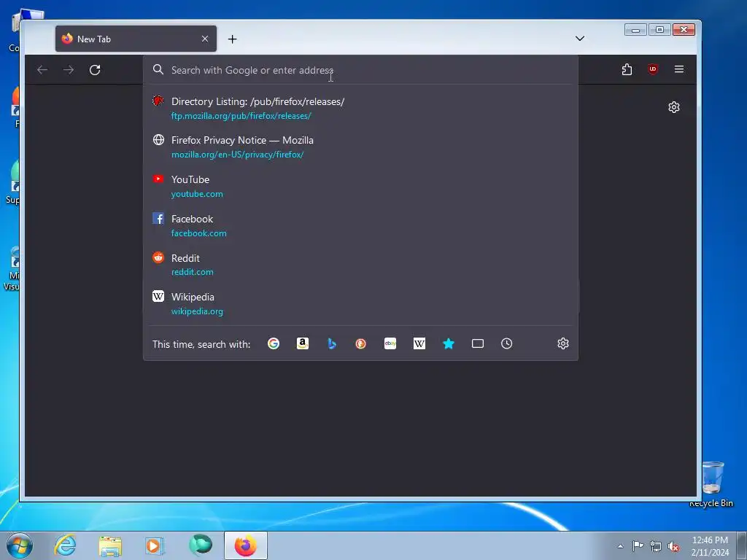This screenshot has width=747, height=560.
Task: Open the Extensions puzzle icon
Action: point(627,69)
